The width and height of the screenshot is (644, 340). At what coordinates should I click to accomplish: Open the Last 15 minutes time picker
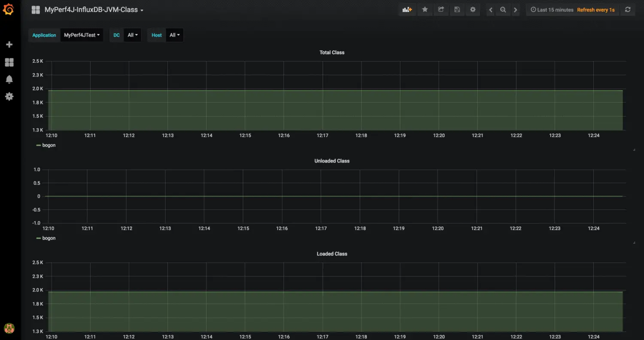[x=552, y=10]
